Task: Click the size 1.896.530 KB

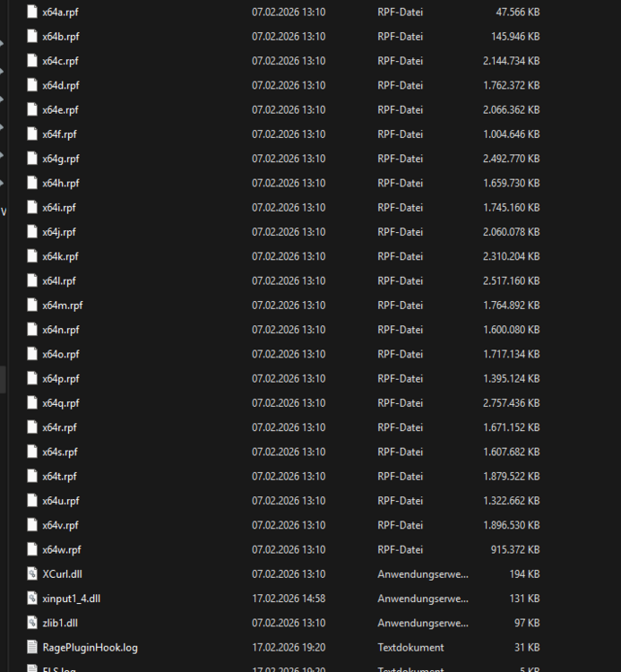Action: [x=512, y=525]
